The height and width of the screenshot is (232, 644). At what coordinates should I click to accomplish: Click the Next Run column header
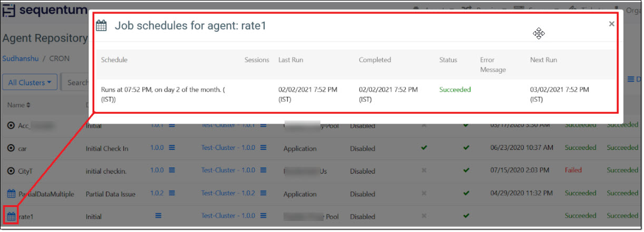point(543,60)
